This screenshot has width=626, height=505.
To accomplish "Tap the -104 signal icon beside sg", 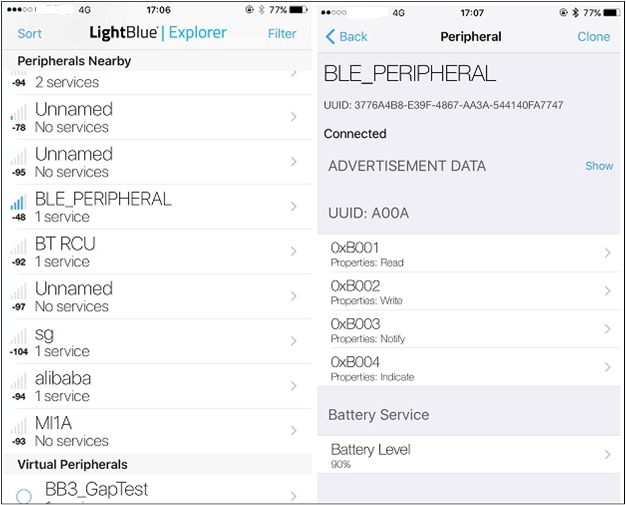I will (19, 336).
